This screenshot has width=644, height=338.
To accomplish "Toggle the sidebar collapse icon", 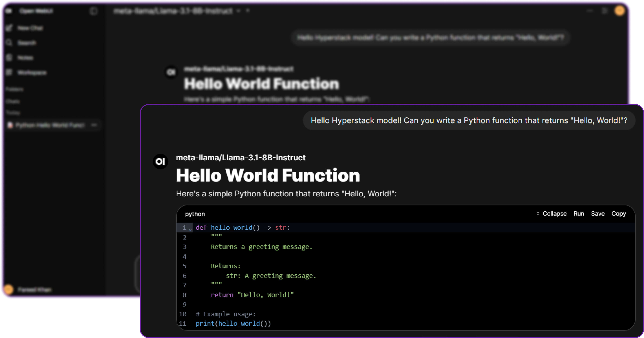I will (94, 11).
